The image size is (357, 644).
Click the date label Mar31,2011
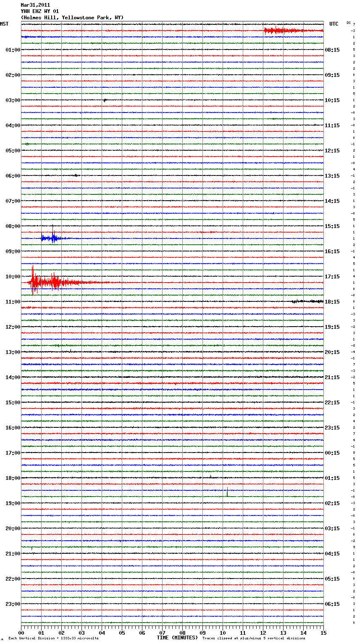(x=35, y=5)
